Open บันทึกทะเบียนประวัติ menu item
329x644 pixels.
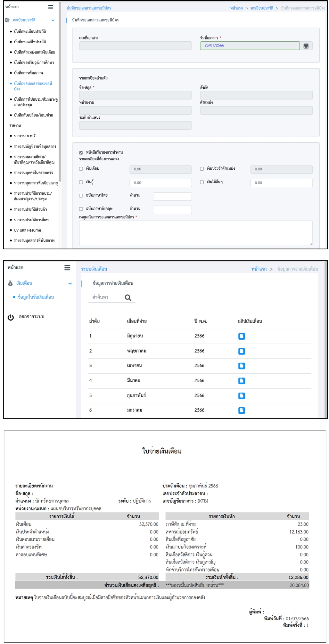click(x=30, y=31)
